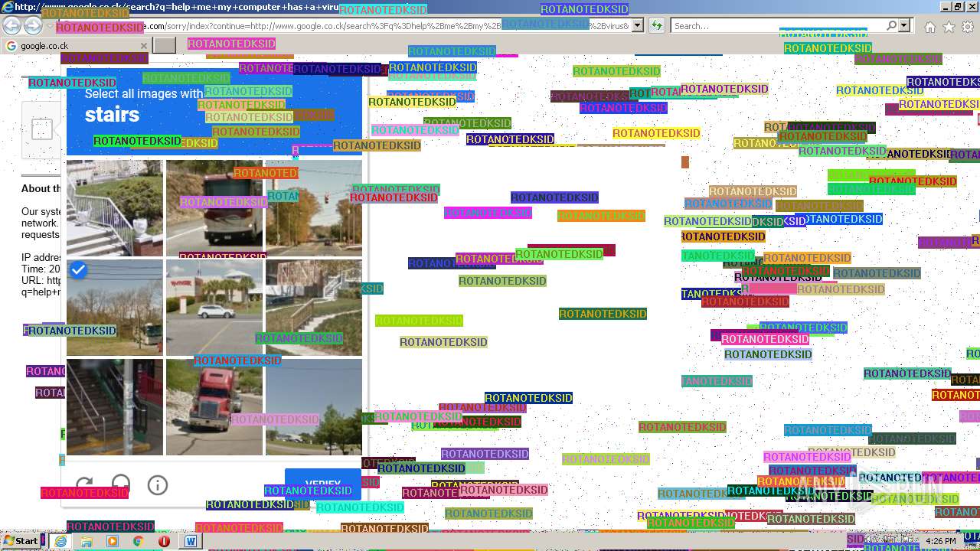The height and width of the screenshot is (551, 980).
Task: Open the Windows Start menu
Action: click(x=21, y=541)
